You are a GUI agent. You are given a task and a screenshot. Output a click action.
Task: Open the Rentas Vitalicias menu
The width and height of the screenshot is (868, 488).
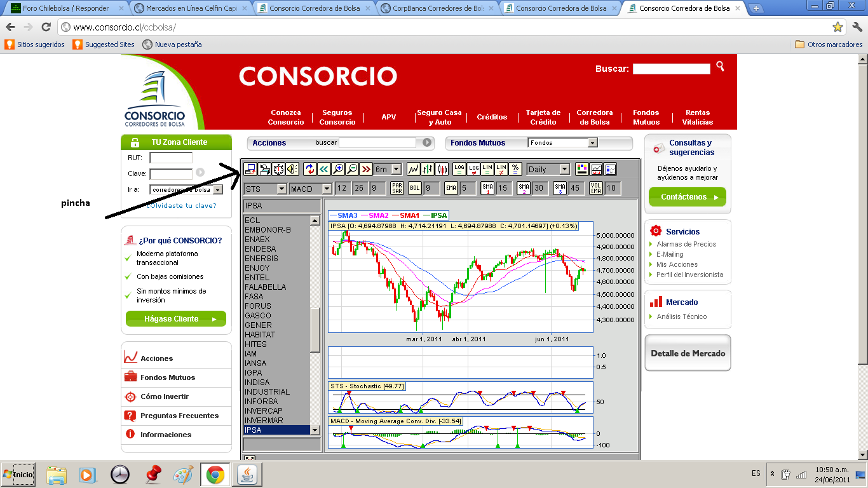pyautogui.click(x=698, y=118)
